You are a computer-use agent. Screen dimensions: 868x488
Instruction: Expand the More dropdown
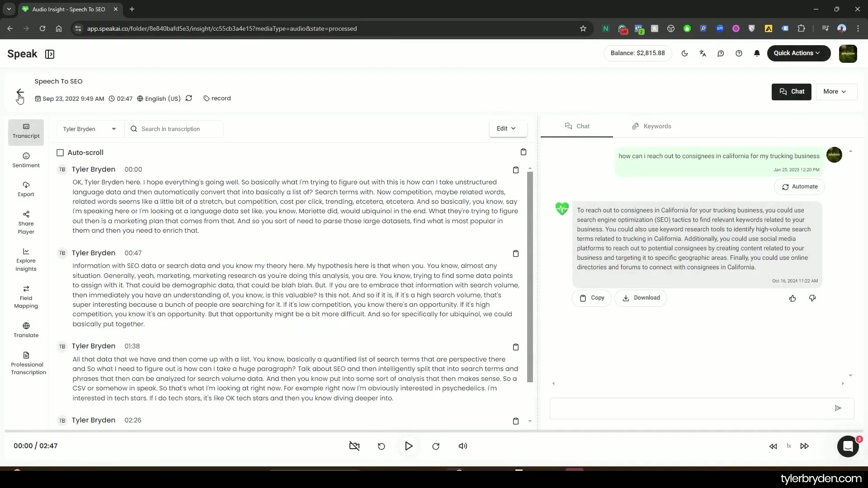pos(836,92)
